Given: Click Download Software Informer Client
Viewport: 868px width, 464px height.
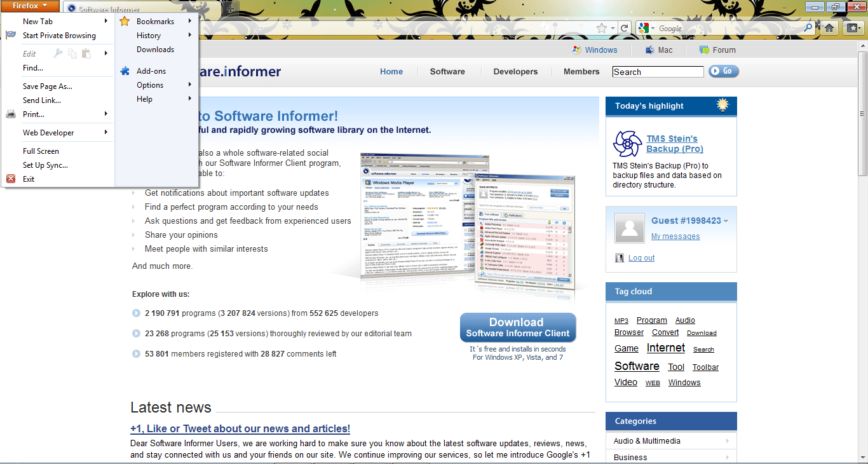Looking at the screenshot, I should (x=517, y=327).
